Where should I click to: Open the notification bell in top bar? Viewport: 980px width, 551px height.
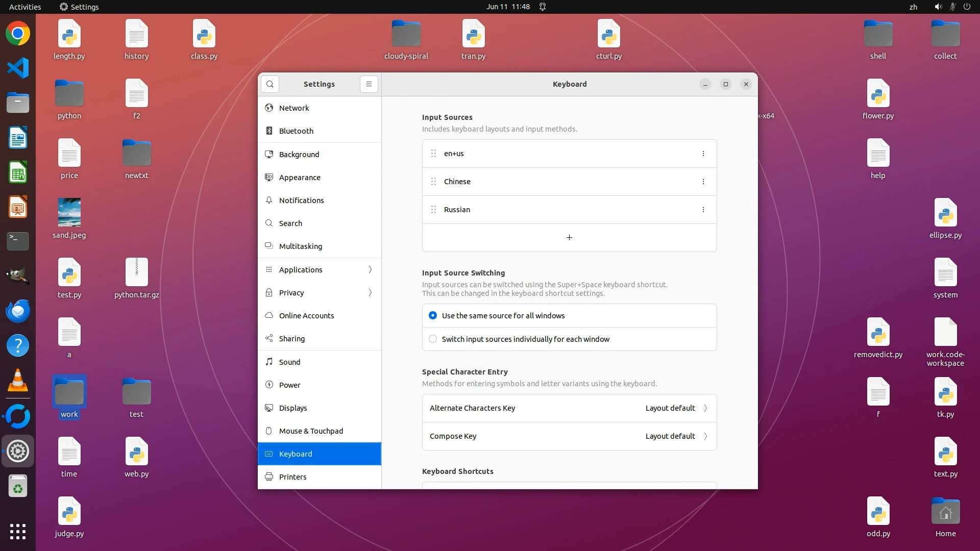(543, 7)
